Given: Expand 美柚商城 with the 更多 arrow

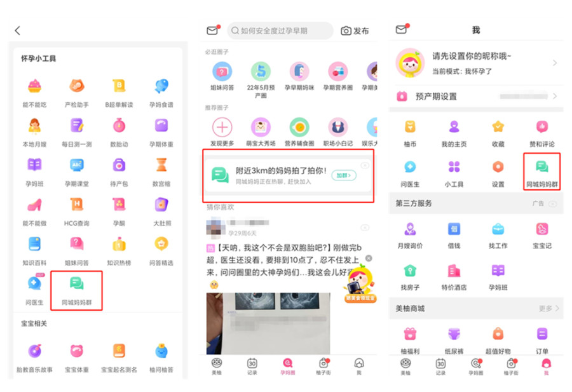Looking at the screenshot, I should (x=557, y=309).
